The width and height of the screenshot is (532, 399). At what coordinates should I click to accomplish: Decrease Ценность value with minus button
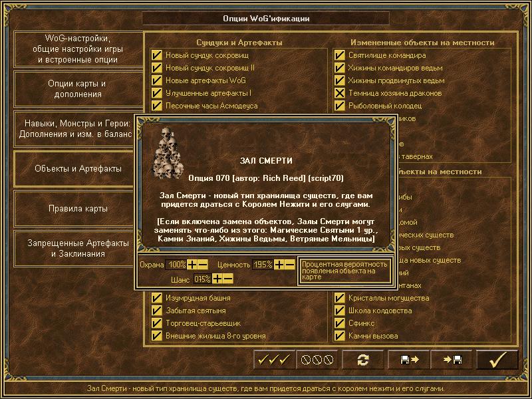[290, 265]
